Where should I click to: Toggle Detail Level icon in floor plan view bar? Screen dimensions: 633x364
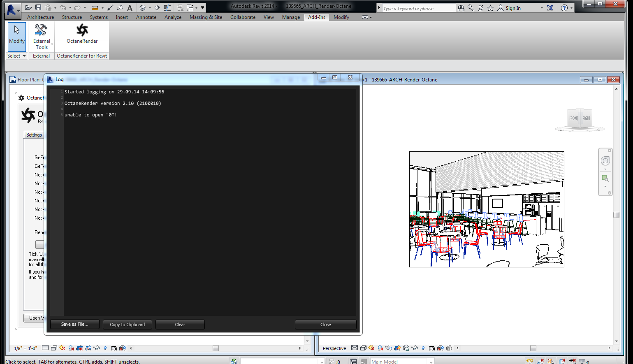[45, 348]
